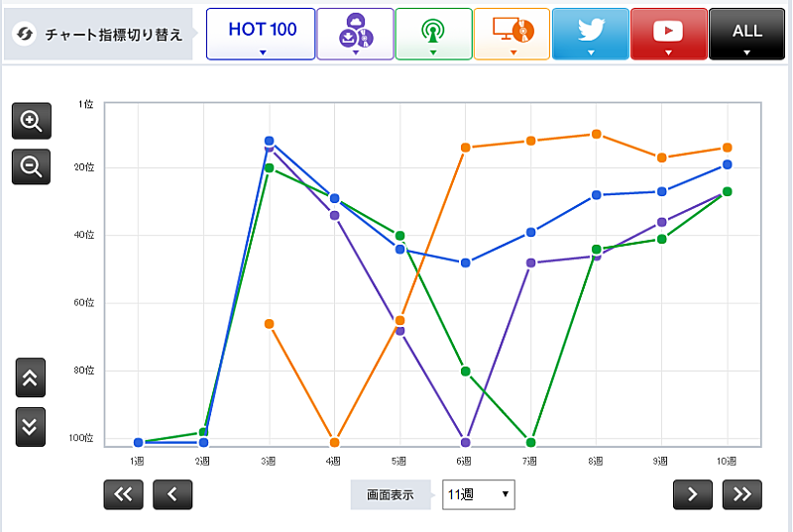Open the 11週 display range dropdown

click(x=478, y=494)
